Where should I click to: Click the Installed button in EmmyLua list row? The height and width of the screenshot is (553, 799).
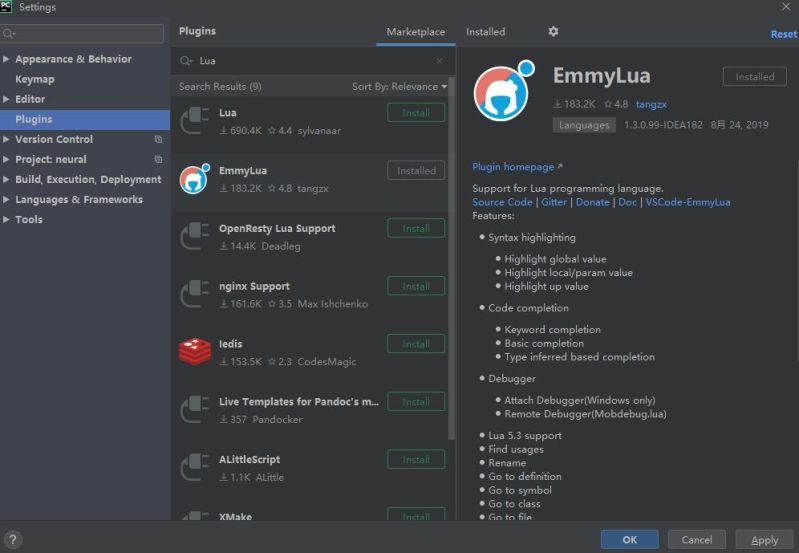tap(416, 171)
